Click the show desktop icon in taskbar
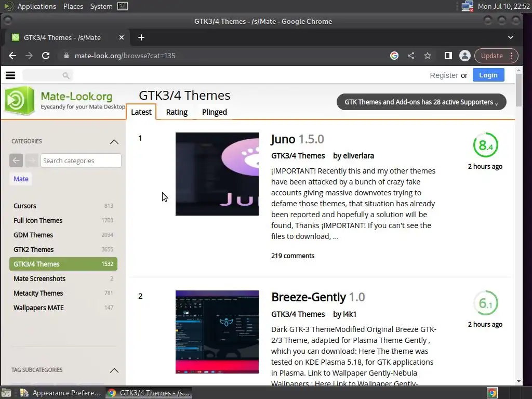This screenshot has height=399, width=532. point(6,393)
